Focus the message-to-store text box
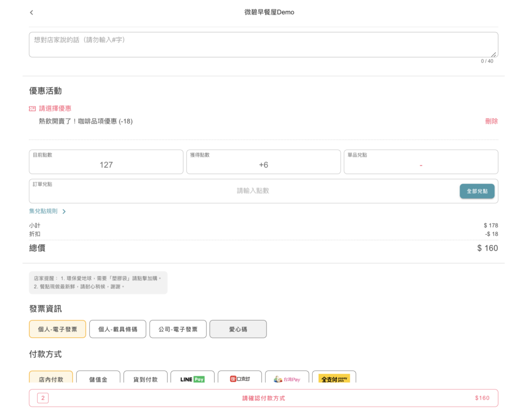 click(x=263, y=45)
